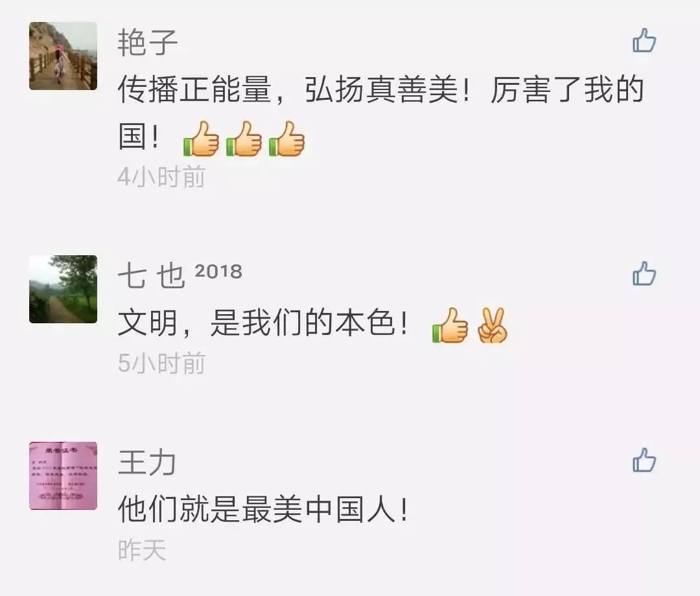Tap the like icon on 七也's comment
The image size is (700, 596).
pyautogui.click(x=644, y=273)
